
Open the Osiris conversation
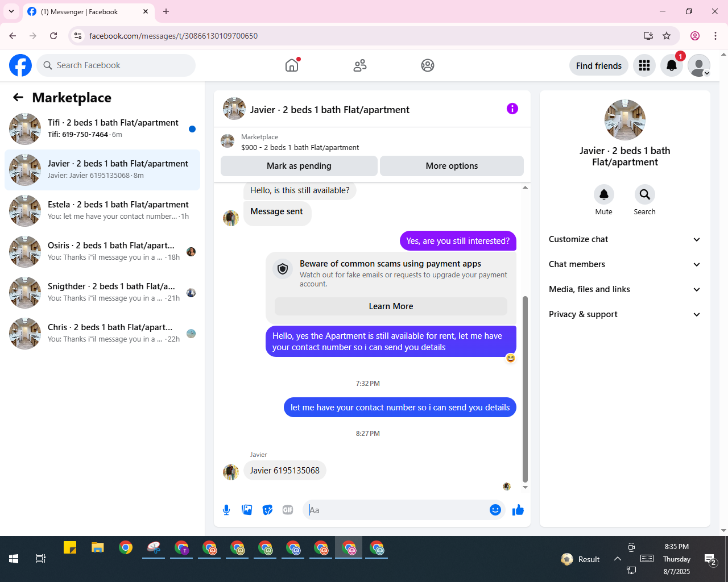102,252
